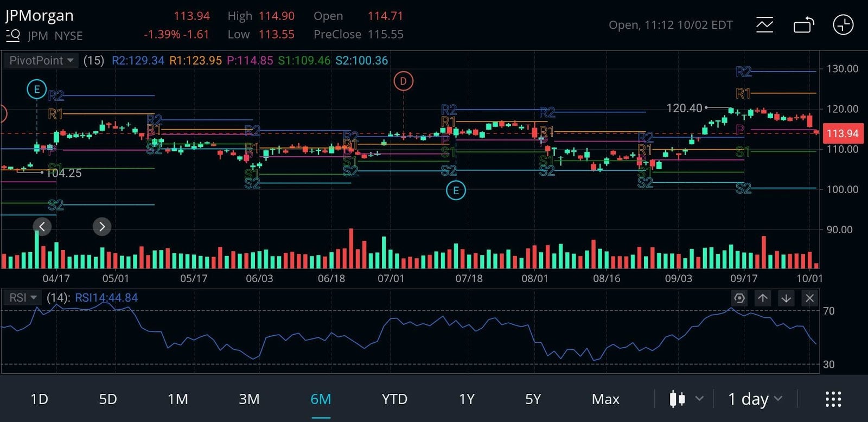The height and width of the screenshot is (422, 868).
Task: Select the YTD time range tab
Action: (x=394, y=399)
